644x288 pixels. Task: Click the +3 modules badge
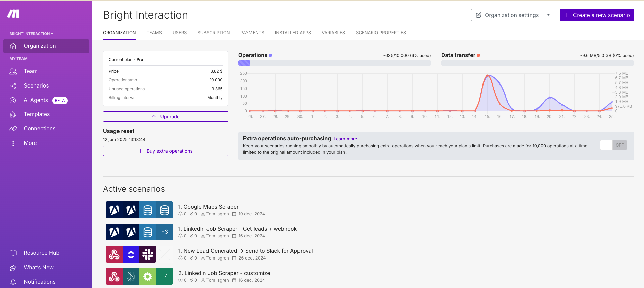(x=165, y=232)
